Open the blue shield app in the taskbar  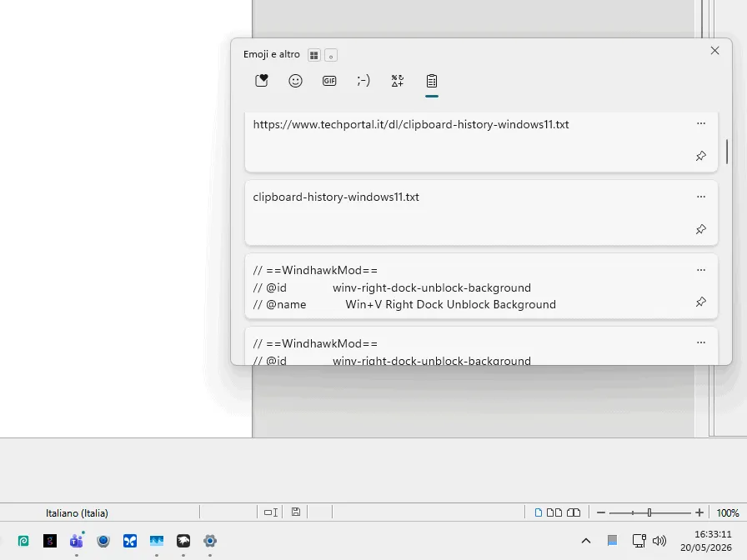103,541
